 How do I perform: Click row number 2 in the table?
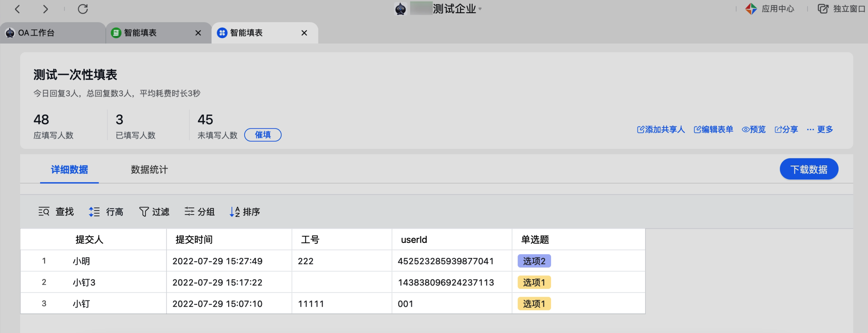pyautogui.click(x=44, y=282)
